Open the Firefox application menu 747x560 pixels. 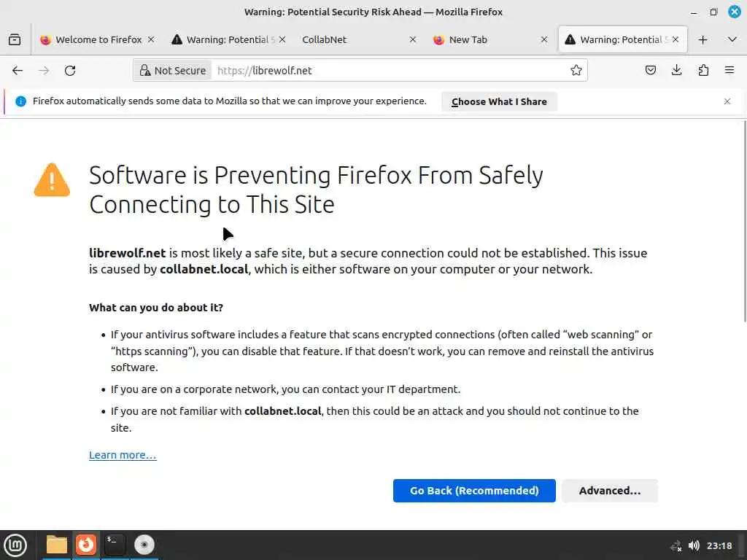[x=729, y=71]
